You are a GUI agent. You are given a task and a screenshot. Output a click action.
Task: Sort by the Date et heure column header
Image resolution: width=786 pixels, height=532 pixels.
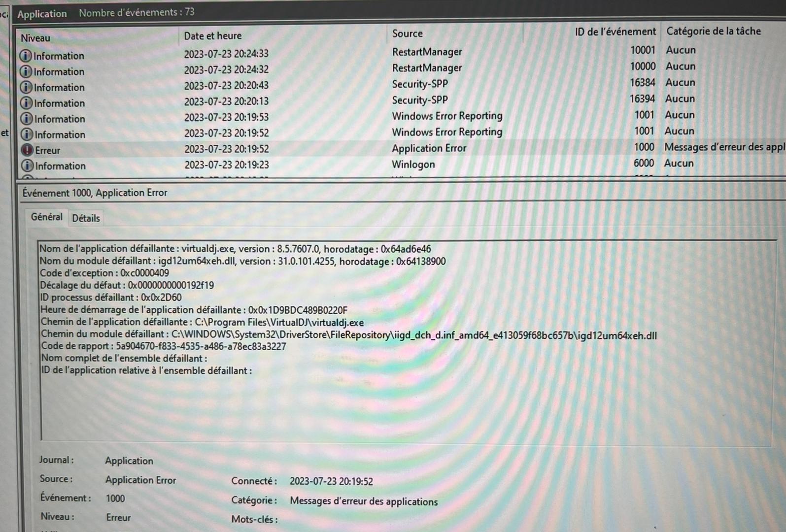coord(213,36)
